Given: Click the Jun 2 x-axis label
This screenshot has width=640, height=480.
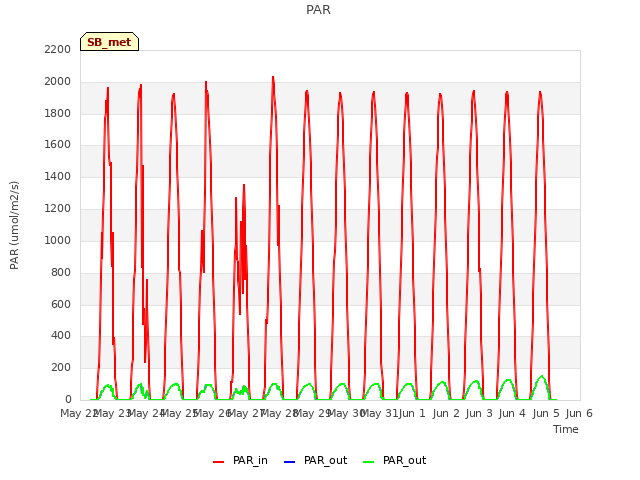Looking at the screenshot, I should pyautogui.click(x=446, y=413).
